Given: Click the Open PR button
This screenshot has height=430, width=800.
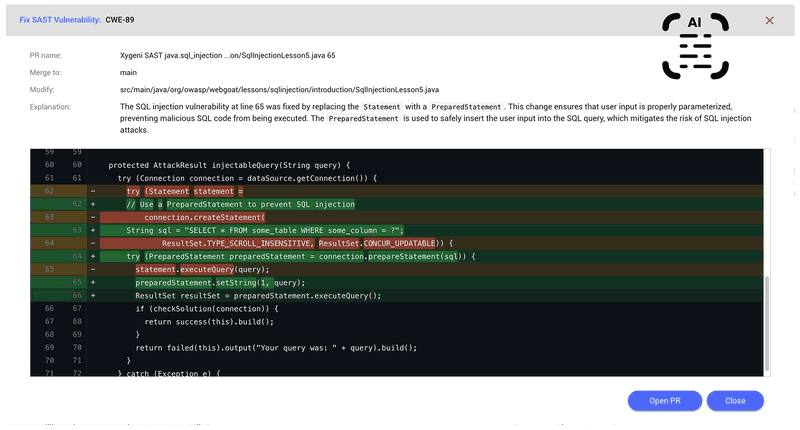Looking at the screenshot, I should point(664,401).
